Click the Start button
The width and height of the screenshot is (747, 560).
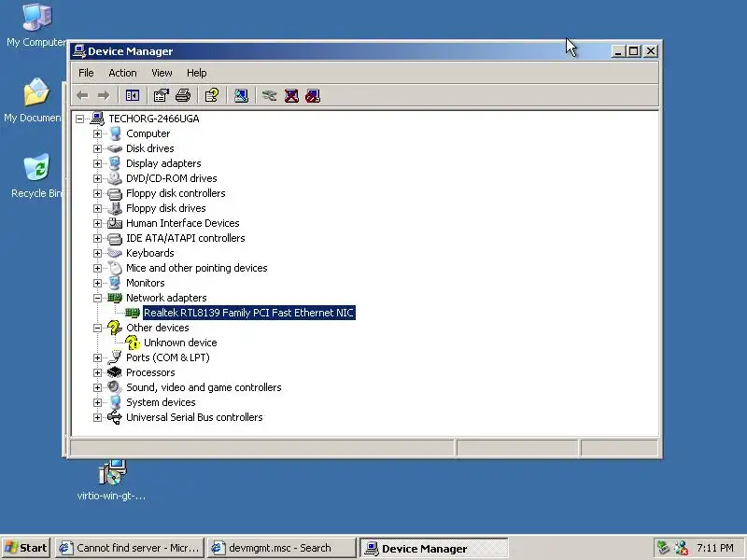point(26,548)
